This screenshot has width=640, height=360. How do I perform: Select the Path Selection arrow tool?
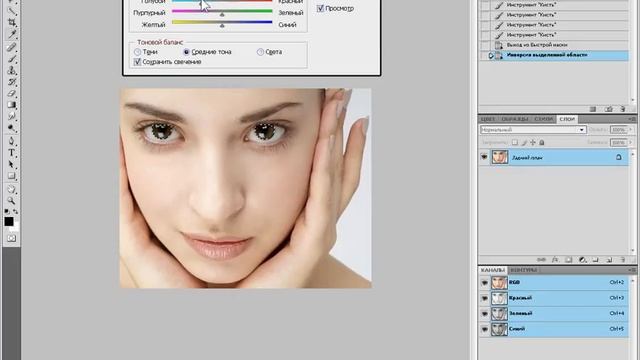pyautogui.click(x=11, y=164)
